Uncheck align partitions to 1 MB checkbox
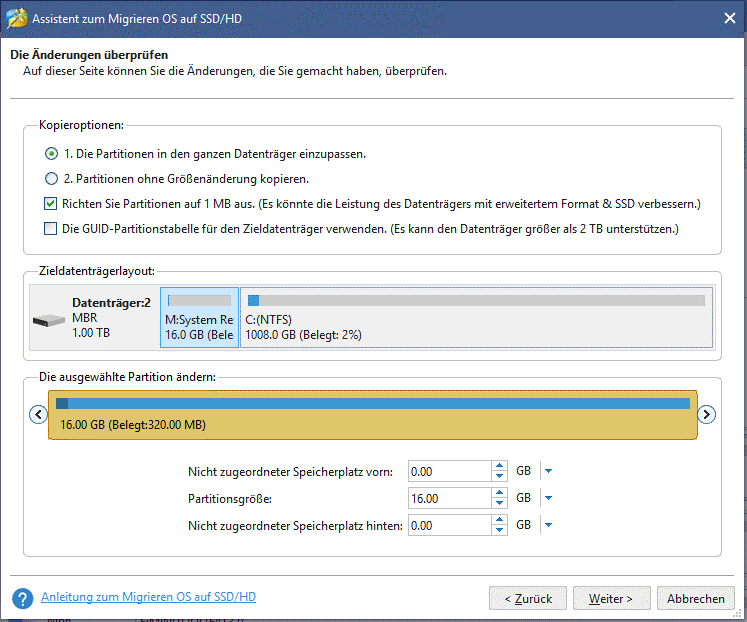Image resolution: width=747 pixels, height=622 pixels. 50,204
